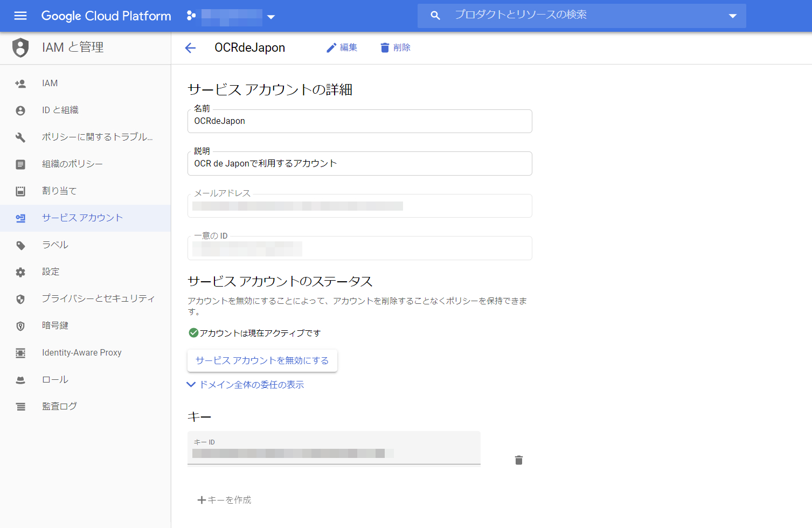This screenshot has width=812, height=528.
Task: Click the 削除 trash icon in header
Action: pos(385,48)
